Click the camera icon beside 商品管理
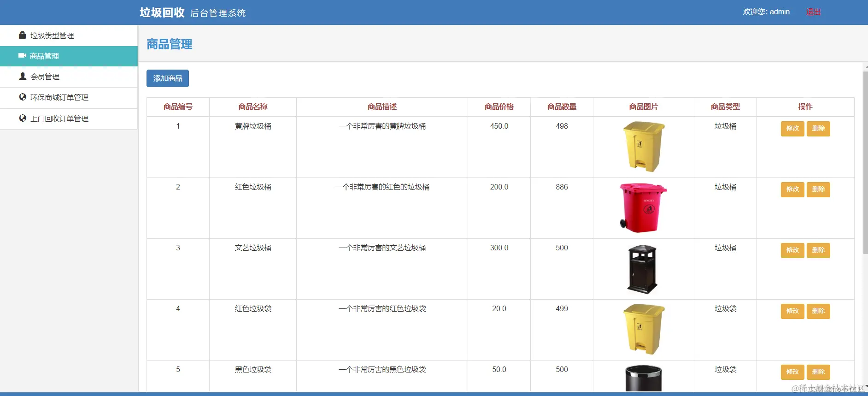 pos(22,56)
